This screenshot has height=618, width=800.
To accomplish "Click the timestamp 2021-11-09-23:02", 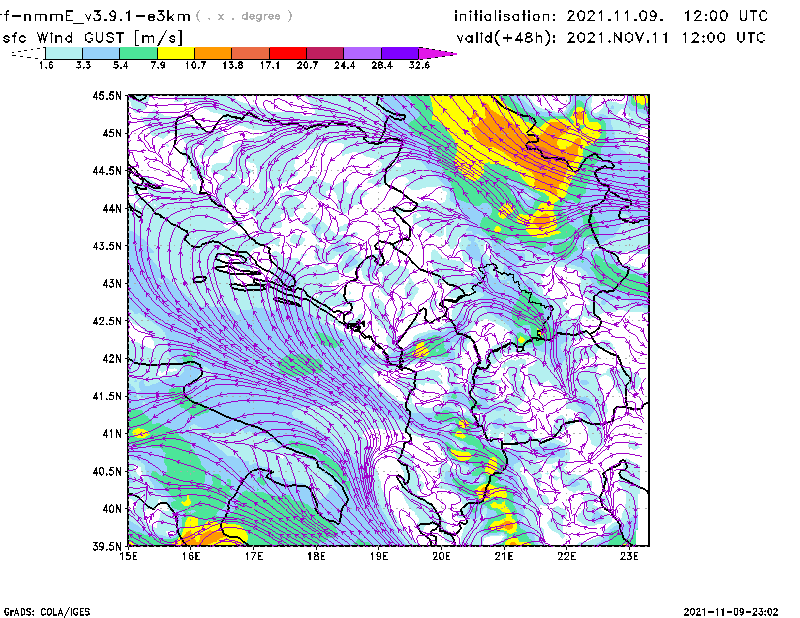I will tap(731, 612).
